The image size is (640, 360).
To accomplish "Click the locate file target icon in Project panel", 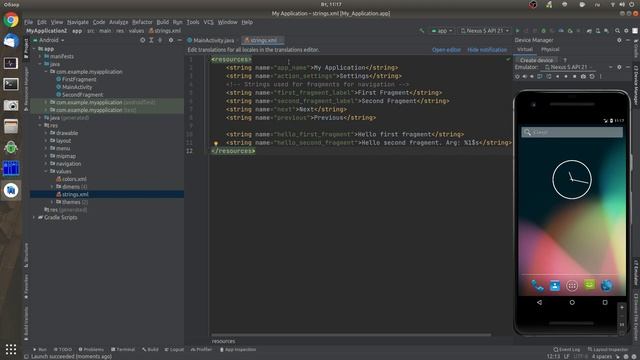I will click(142, 40).
